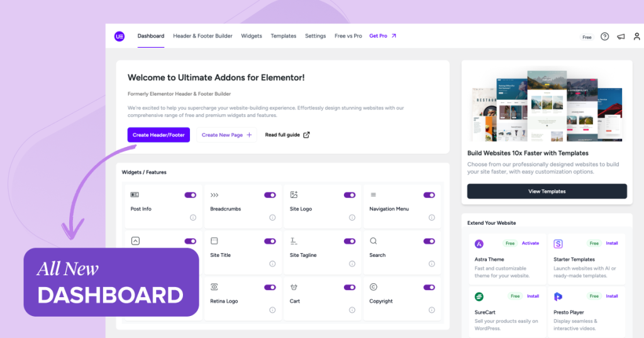The width and height of the screenshot is (644, 338).
Task: Open the help question mark icon
Action: click(604, 36)
